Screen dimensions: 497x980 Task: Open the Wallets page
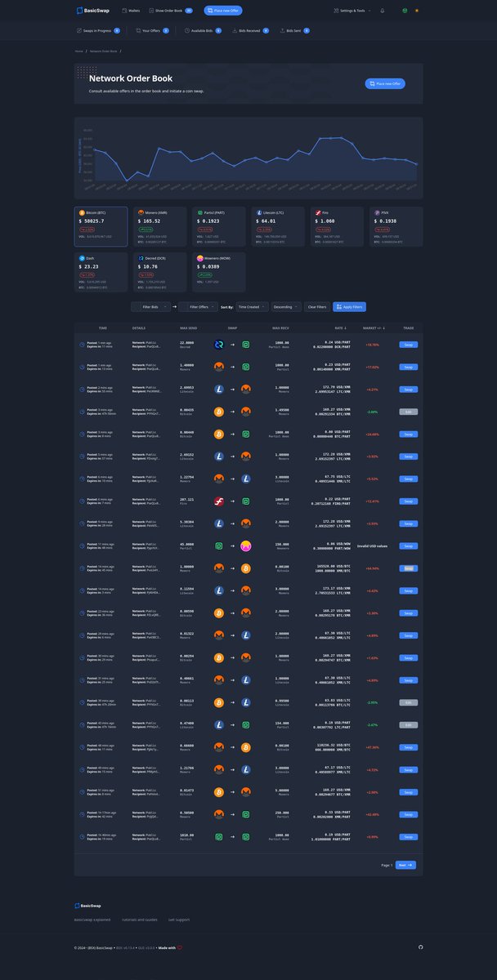(x=131, y=11)
